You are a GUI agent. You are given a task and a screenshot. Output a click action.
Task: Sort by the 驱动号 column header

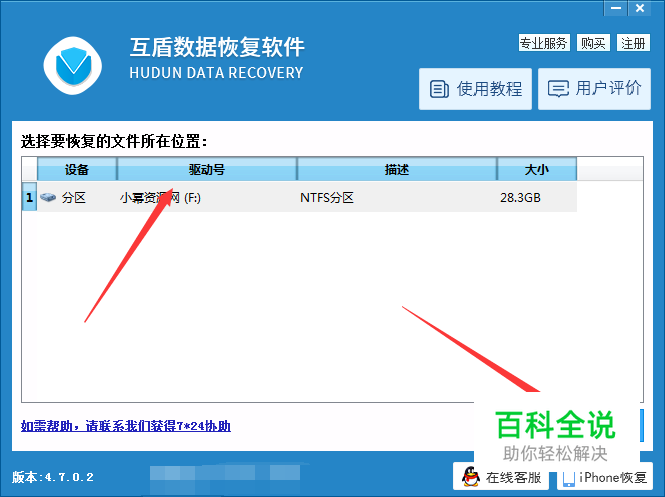click(207, 169)
